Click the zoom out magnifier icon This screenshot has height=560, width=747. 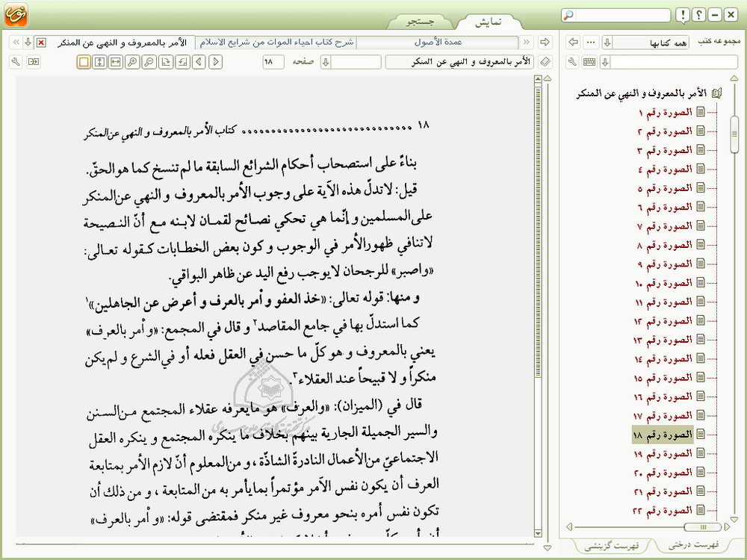click(x=148, y=62)
